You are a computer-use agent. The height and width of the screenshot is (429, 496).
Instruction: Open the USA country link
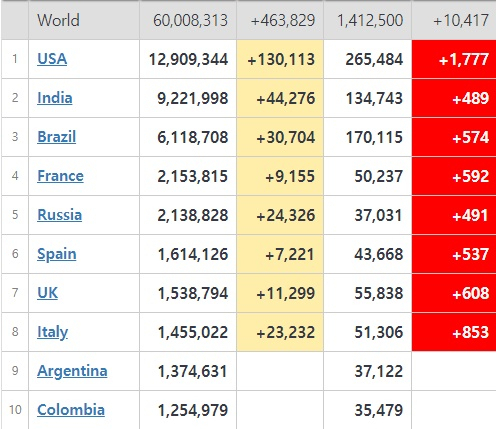[52, 59]
